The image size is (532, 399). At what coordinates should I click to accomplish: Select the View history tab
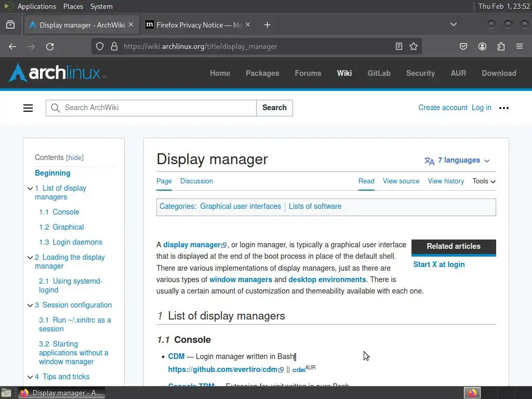click(446, 181)
